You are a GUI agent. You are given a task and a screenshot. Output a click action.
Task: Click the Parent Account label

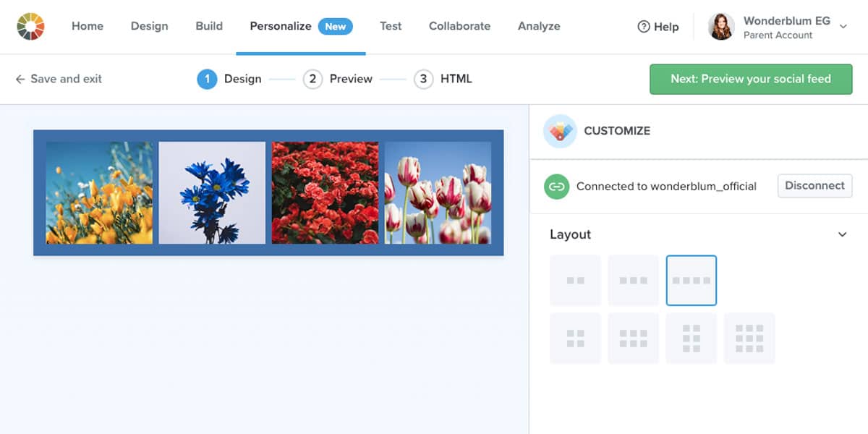[778, 35]
